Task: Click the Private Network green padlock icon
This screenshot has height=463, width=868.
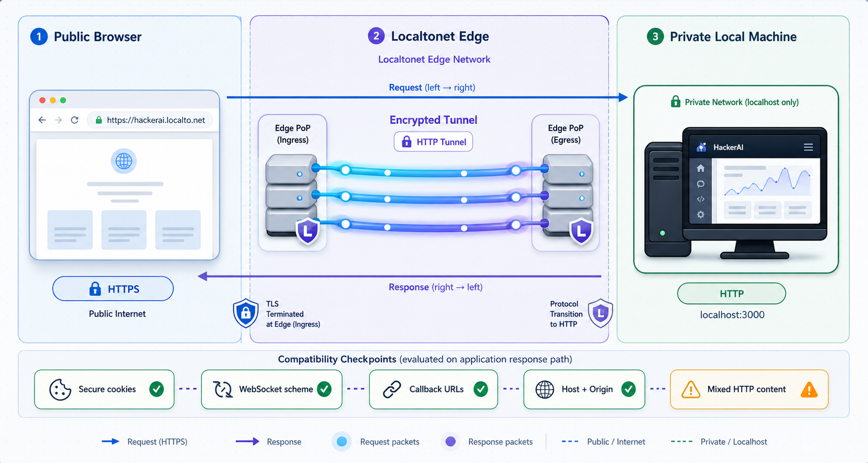Action: pos(675,102)
